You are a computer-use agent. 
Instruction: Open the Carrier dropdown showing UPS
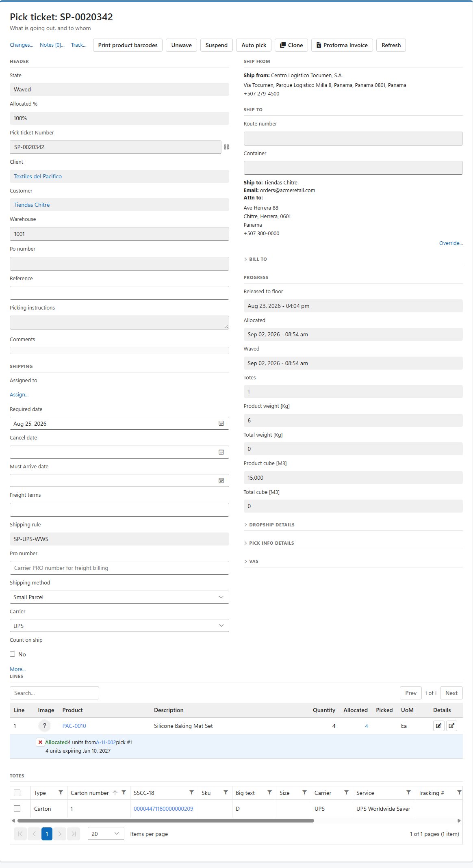(x=119, y=626)
